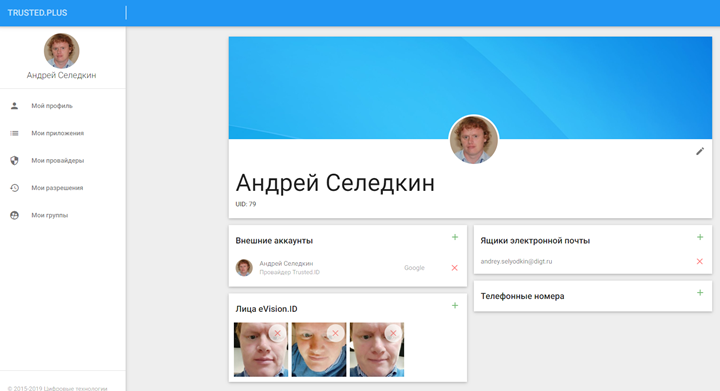Image resolution: width=720 pixels, height=391 pixels.
Task: Add email with plus in Ящики электронной почты
Action: (700, 237)
